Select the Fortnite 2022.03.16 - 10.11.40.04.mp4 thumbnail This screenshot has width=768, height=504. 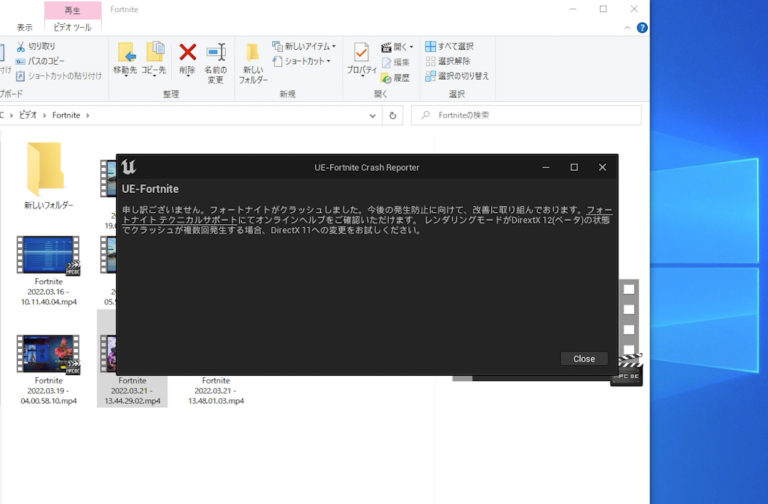coord(48,256)
